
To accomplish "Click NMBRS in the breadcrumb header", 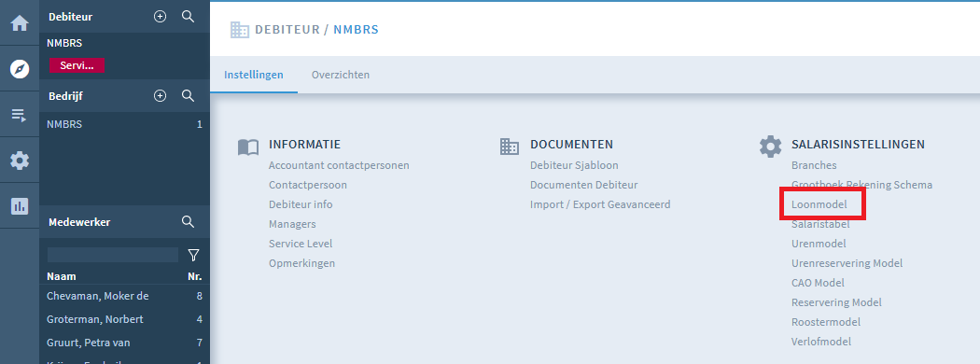I will [x=356, y=29].
